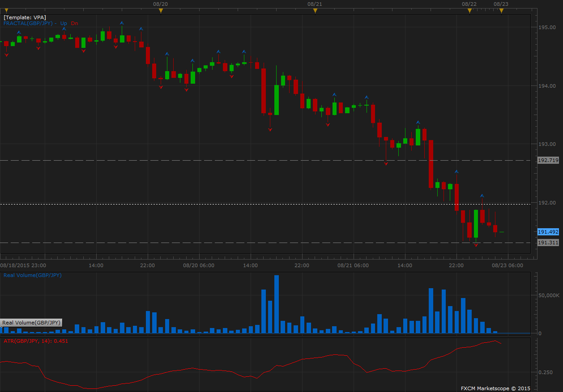Click the tallest blue volume bar
The width and height of the screenshot is (563, 392).
click(x=277, y=304)
